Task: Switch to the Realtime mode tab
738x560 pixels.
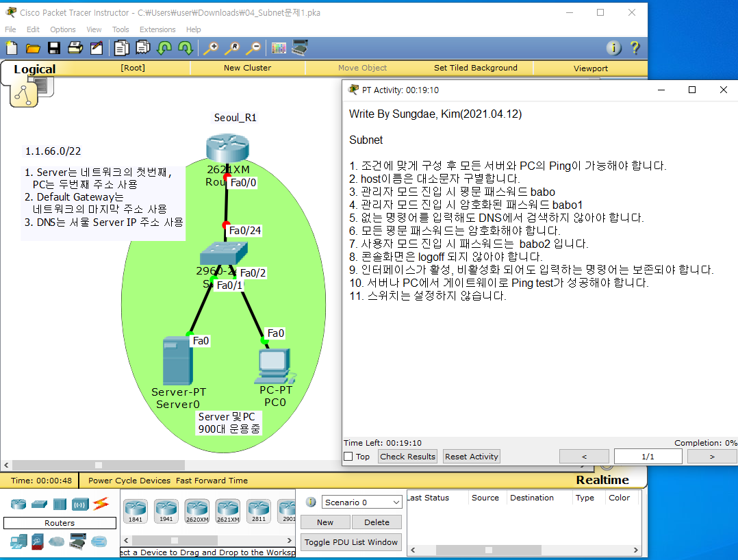Action: click(x=602, y=480)
